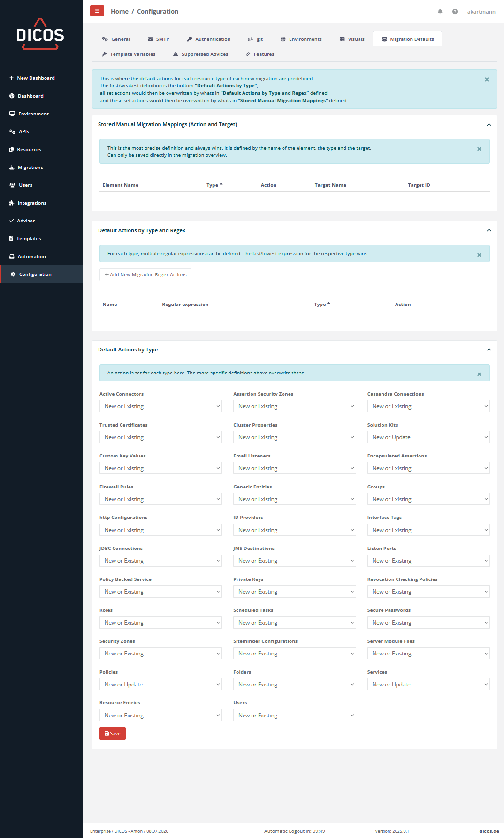The height and width of the screenshot is (838, 504).
Task: Go to Dashboard in sidebar
Action: [41, 96]
